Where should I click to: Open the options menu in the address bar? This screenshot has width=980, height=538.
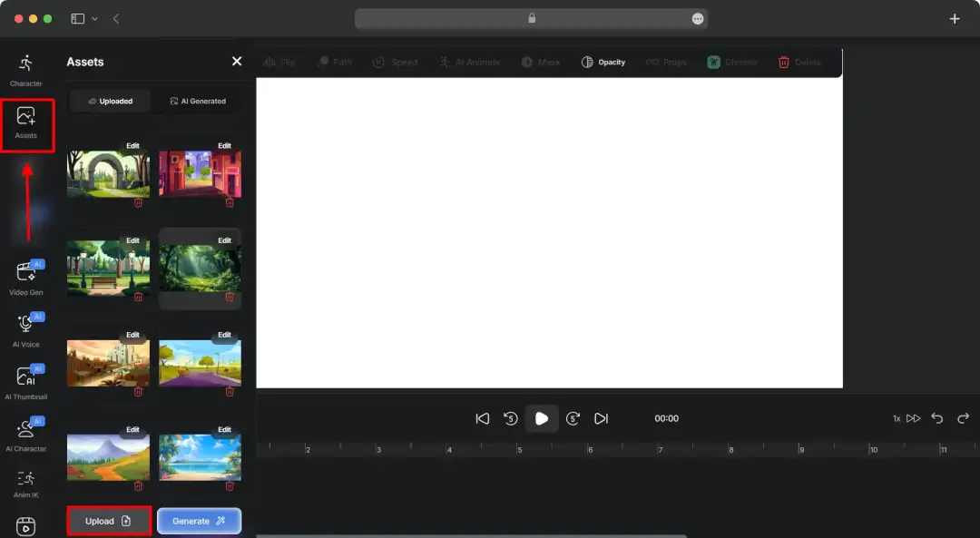(697, 18)
